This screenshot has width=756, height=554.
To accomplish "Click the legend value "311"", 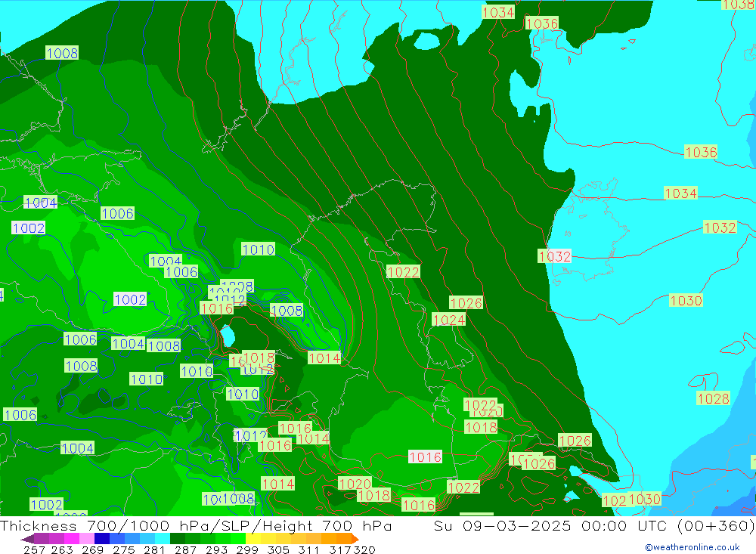I will click(x=307, y=549).
